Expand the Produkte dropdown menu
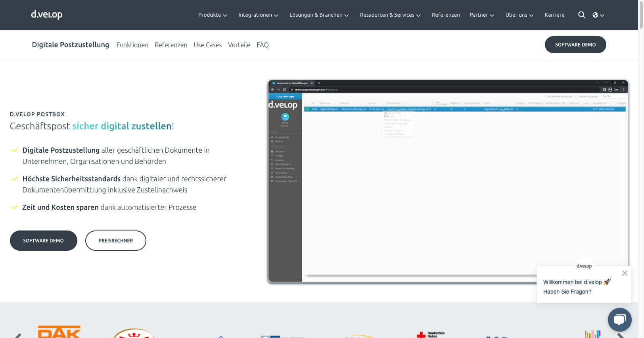 (213, 15)
